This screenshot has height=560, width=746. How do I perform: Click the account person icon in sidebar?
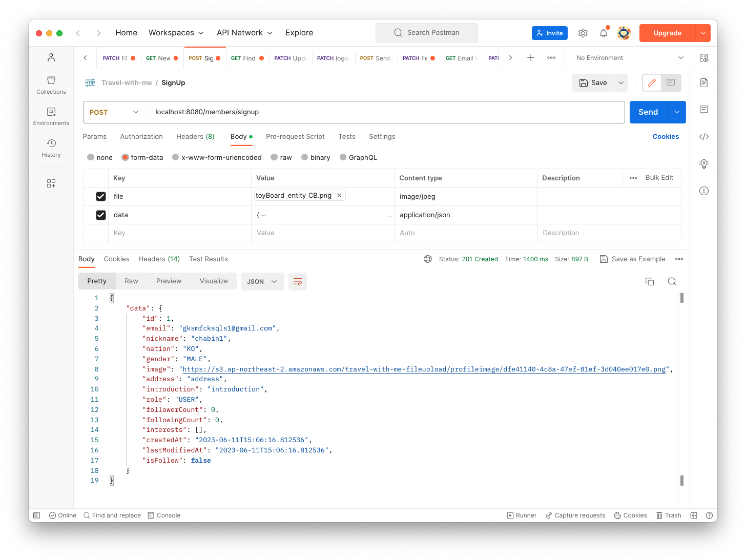tap(51, 57)
